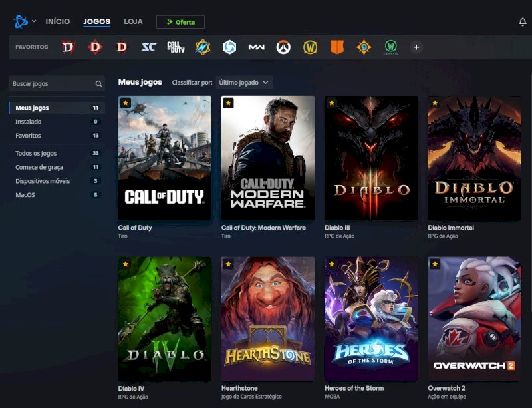Open the Diablo IV game thumbnail
This screenshot has height=408, width=532.
pos(164,318)
